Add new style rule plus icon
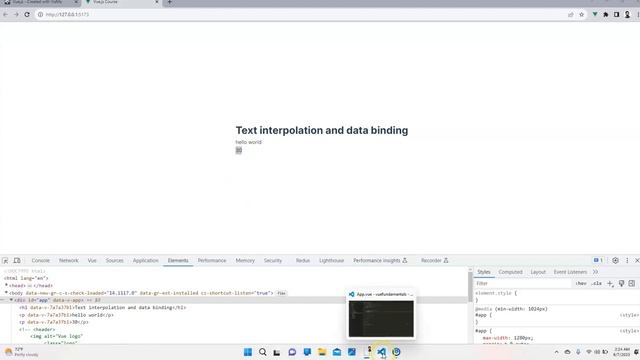Viewport: 640px width, 360px height. (610, 283)
